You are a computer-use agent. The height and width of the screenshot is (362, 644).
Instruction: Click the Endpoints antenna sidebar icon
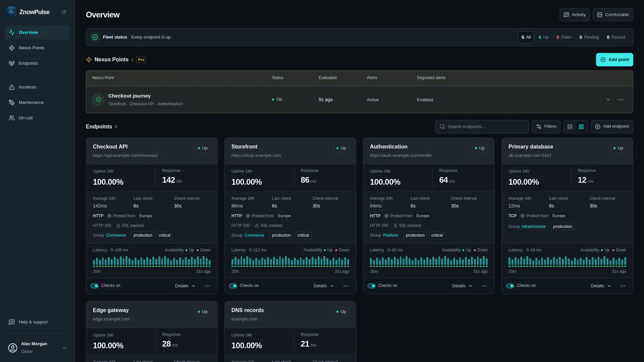12,63
